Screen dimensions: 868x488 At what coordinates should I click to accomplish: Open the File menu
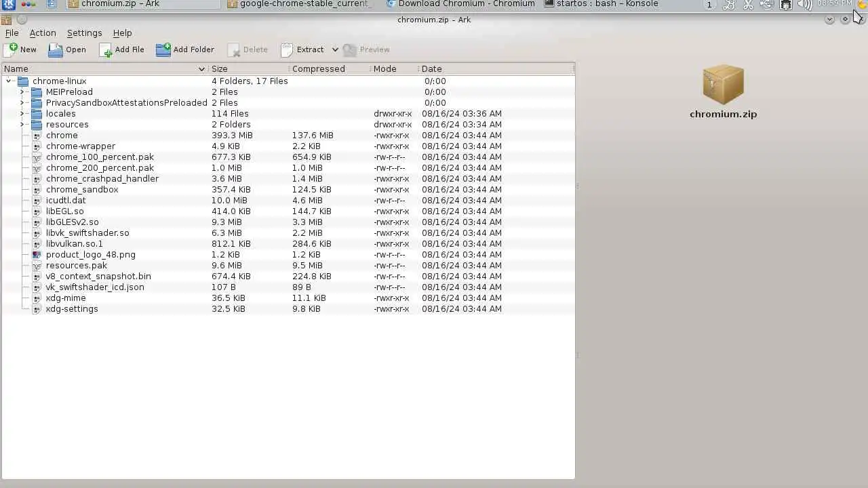(12, 33)
